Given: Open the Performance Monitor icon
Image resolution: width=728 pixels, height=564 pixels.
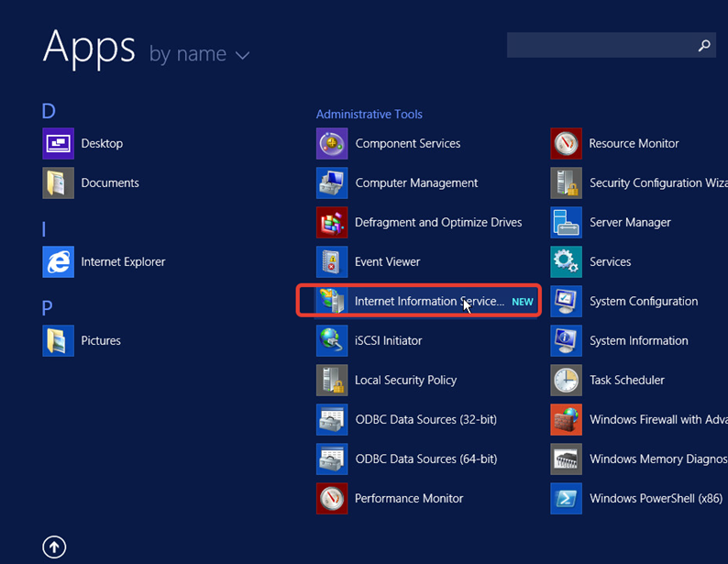Looking at the screenshot, I should pos(332,499).
